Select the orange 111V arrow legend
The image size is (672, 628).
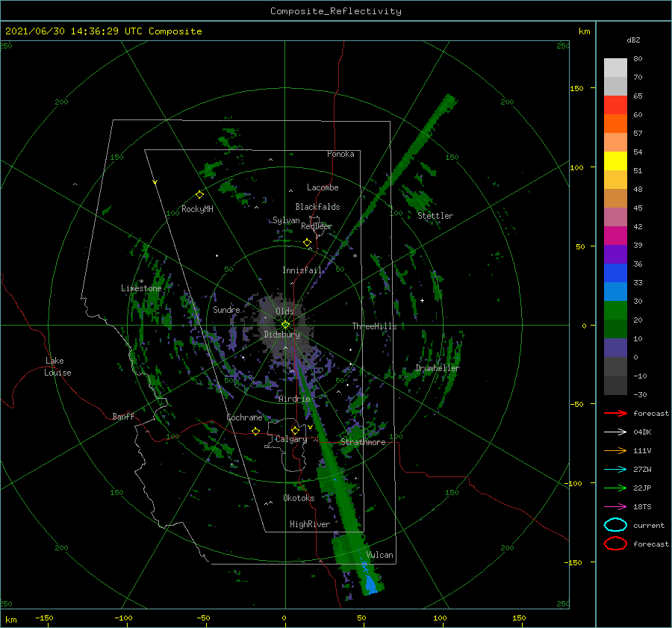615,450
